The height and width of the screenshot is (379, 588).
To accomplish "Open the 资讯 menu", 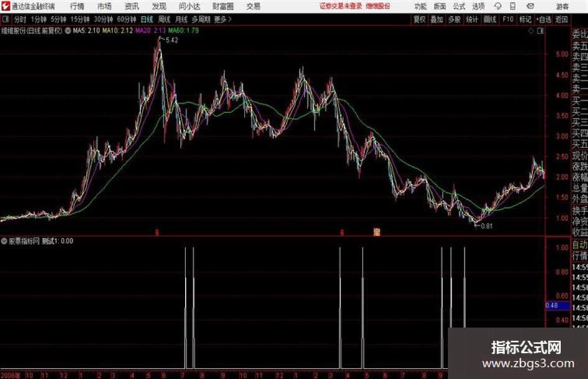I will (x=132, y=6).
